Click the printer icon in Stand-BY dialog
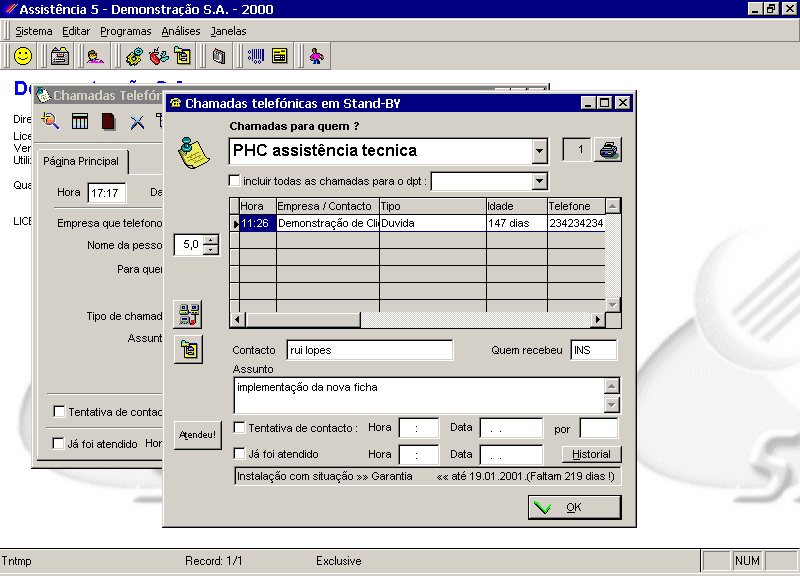The height and width of the screenshot is (576, 800). pos(608,150)
